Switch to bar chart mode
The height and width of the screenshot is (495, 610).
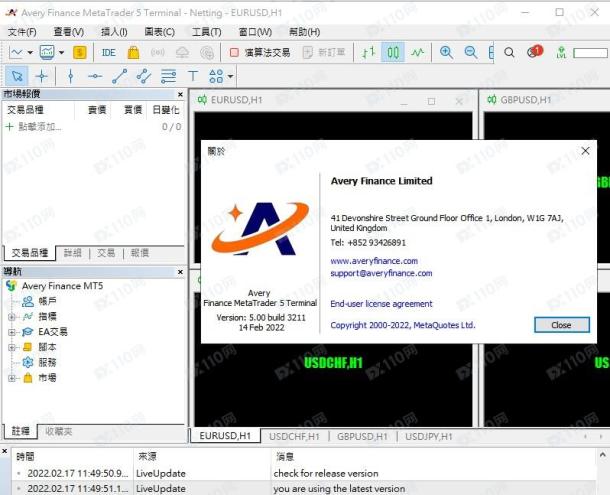click(368, 52)
